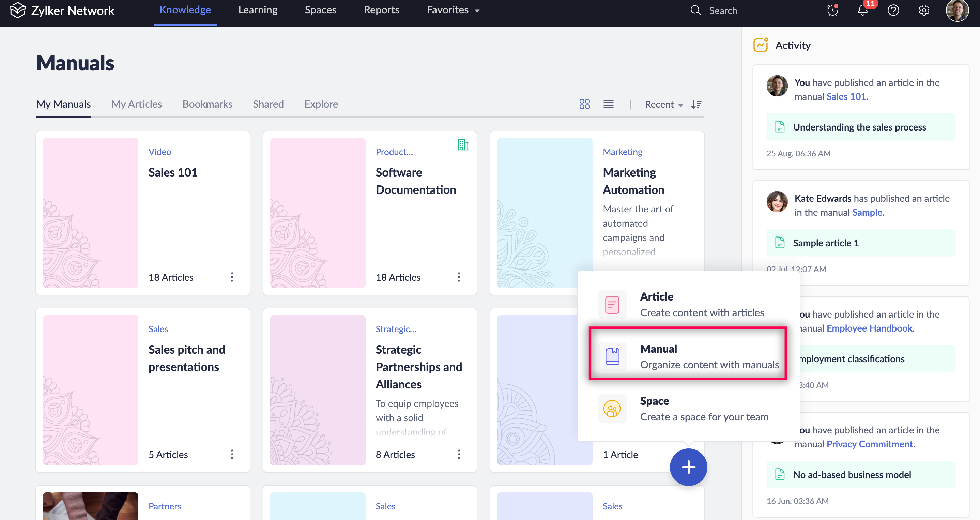
Task: Switch to the My Articles tab
Action: pyautogui.click(x=136, y=104)
